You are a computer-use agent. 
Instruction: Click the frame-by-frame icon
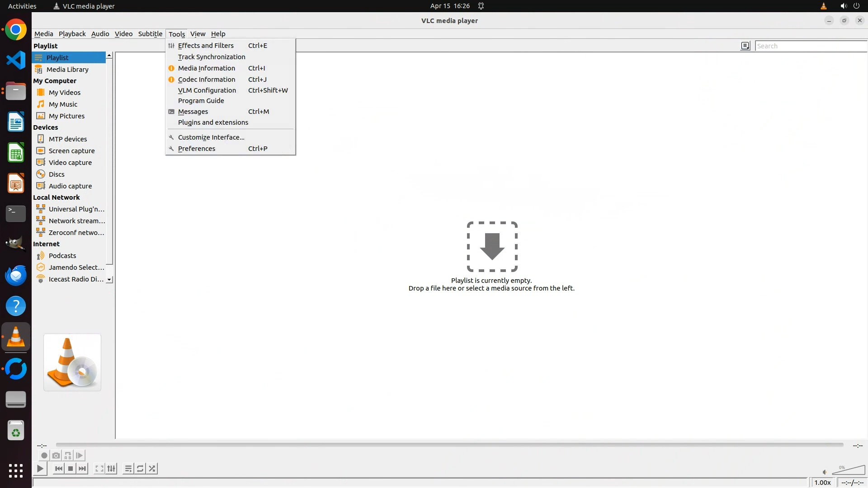tap(80, 455)
